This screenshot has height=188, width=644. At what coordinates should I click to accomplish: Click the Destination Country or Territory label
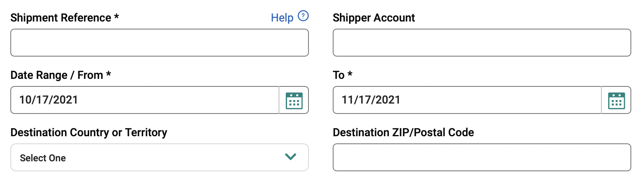[x=89, y=133]
